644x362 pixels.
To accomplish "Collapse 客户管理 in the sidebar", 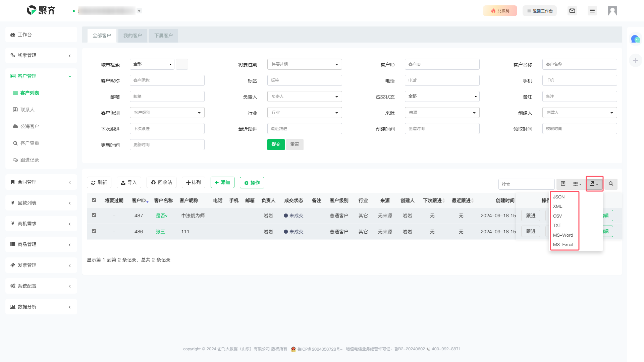I will click(41, 76).
